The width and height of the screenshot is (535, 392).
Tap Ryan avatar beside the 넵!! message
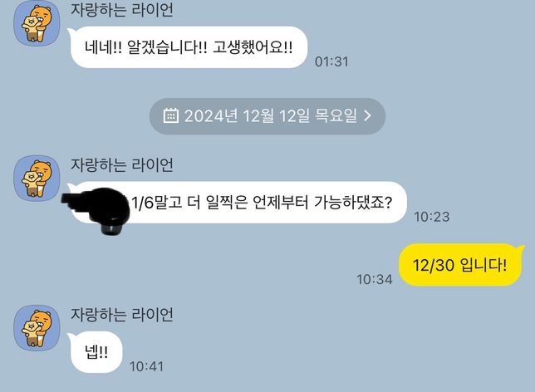[37, 328]
